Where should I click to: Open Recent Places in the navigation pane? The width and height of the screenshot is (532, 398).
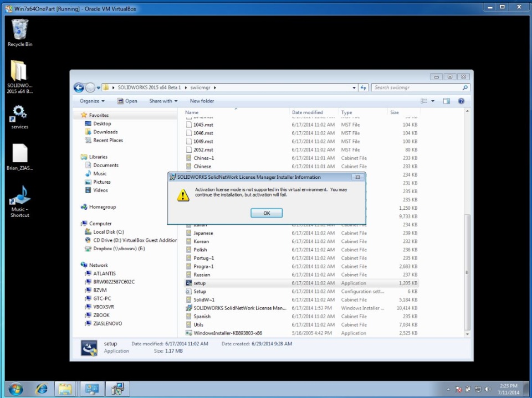point(108,141)
